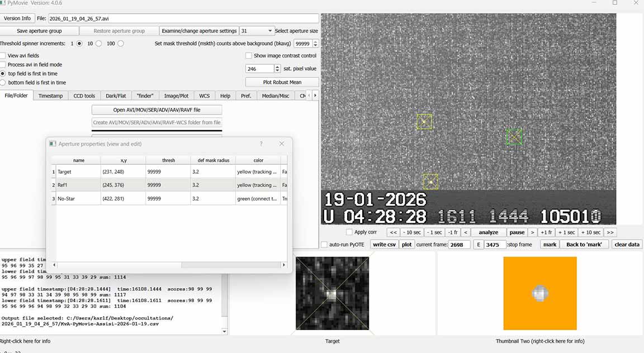Click the yellow Target aperture box in image
Viewport: 644px width, 353px height.
coord(424,121)
